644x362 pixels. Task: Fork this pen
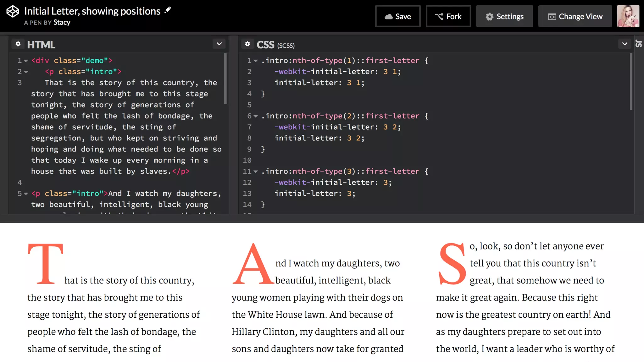tap(448, 16)
